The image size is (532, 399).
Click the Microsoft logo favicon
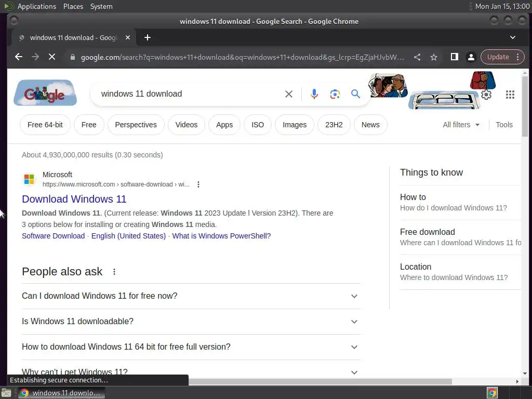tap(29, 179)
